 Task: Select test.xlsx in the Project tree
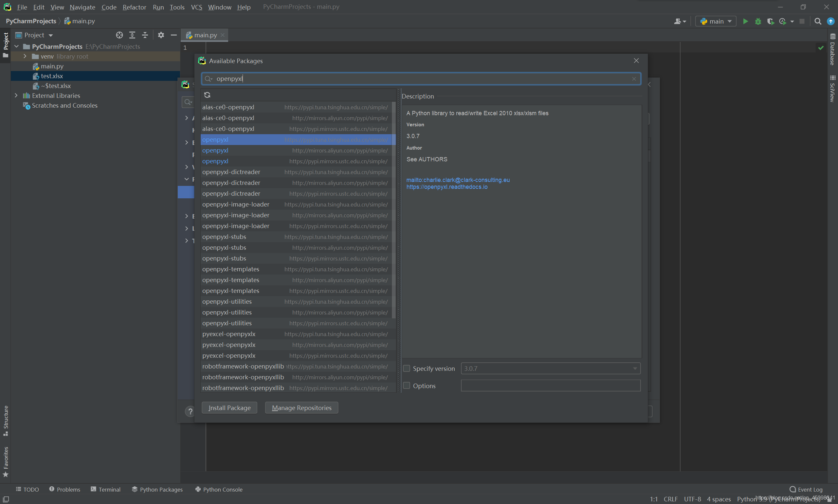(96, 76)
